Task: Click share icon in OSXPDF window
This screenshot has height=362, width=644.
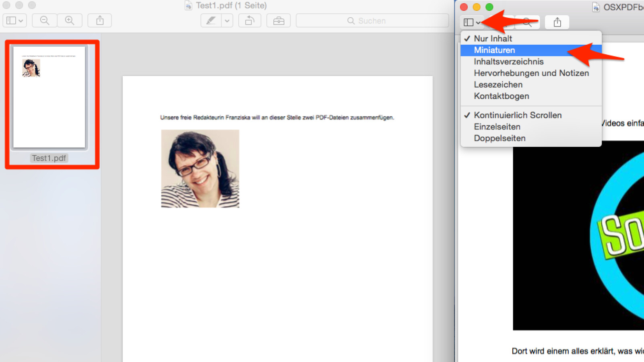Action: [x=557, y=23]
